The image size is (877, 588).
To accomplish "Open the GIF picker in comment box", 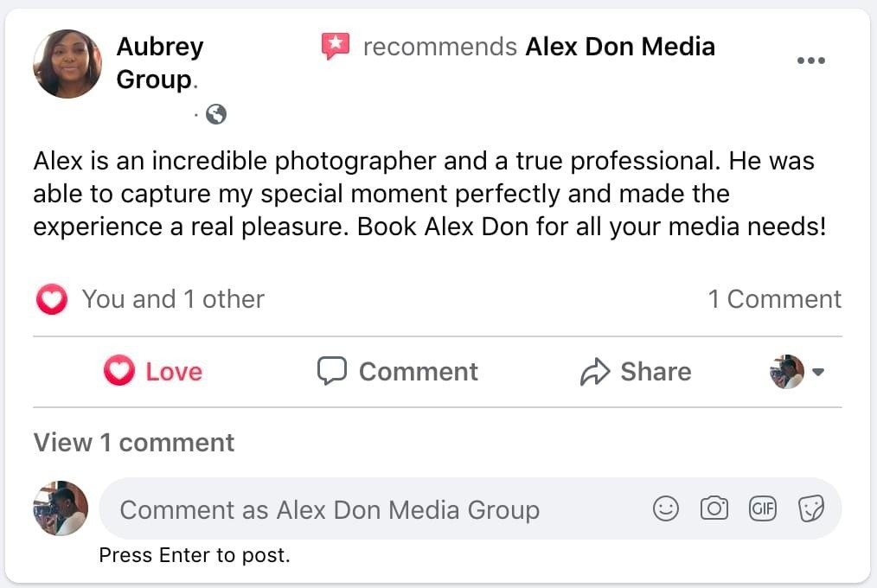I will pos(762,509).
